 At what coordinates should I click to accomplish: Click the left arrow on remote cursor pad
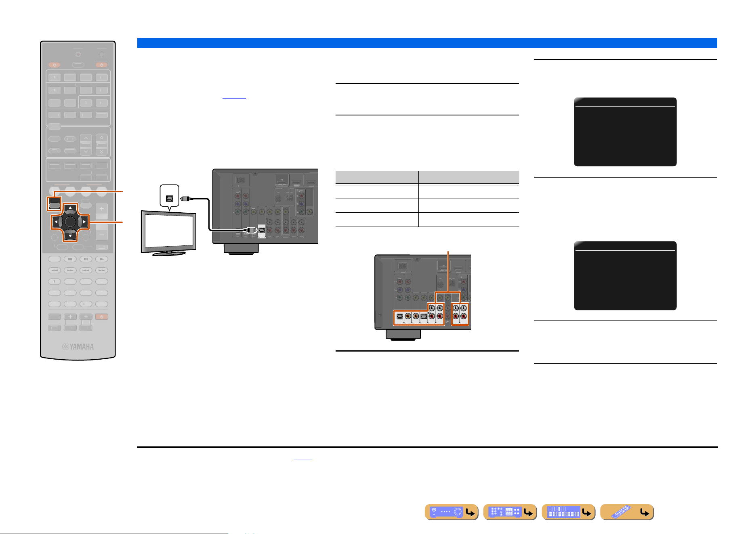56,222
